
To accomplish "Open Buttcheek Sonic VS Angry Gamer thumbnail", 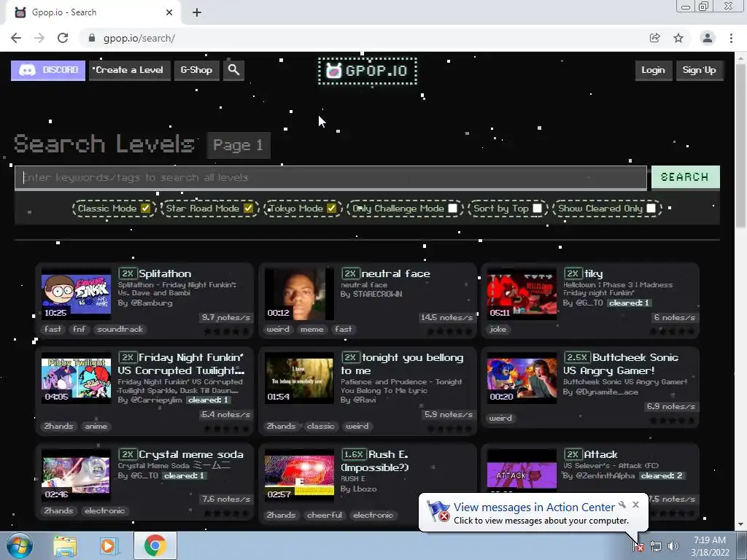I will 522,378.
